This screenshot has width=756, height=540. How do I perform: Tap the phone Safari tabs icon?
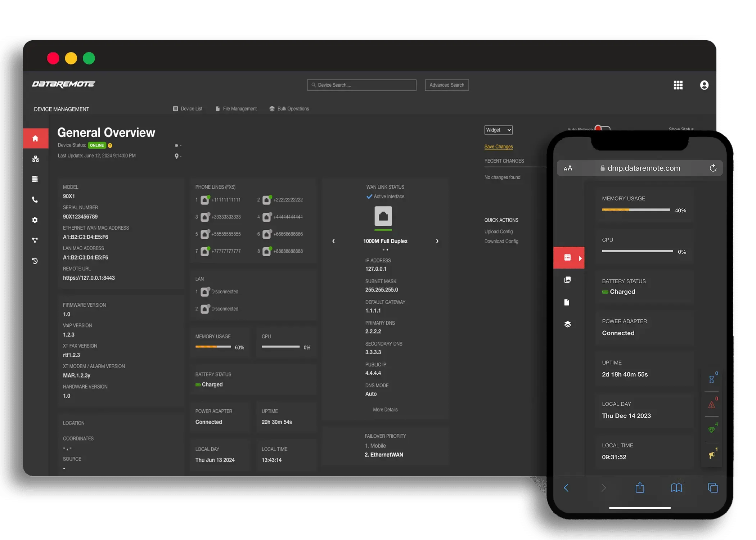[713, 488]
